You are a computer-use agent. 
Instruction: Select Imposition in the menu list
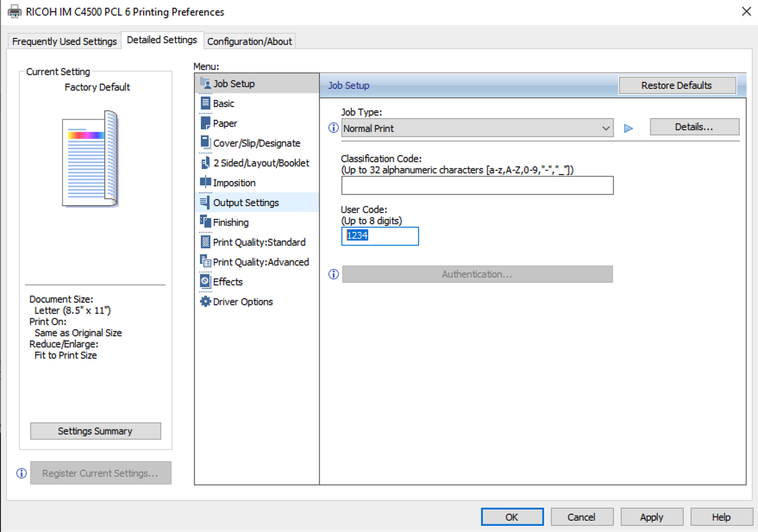click(257, 183)
